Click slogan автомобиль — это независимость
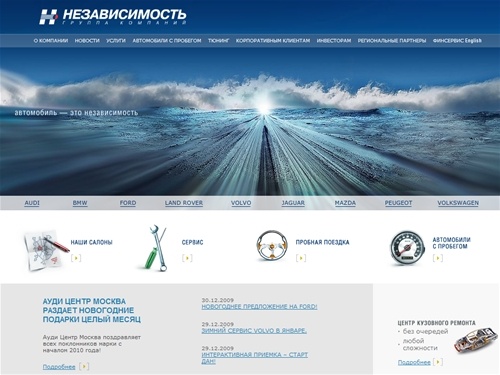Screen dimensions: 500x375 click(76, 113)
